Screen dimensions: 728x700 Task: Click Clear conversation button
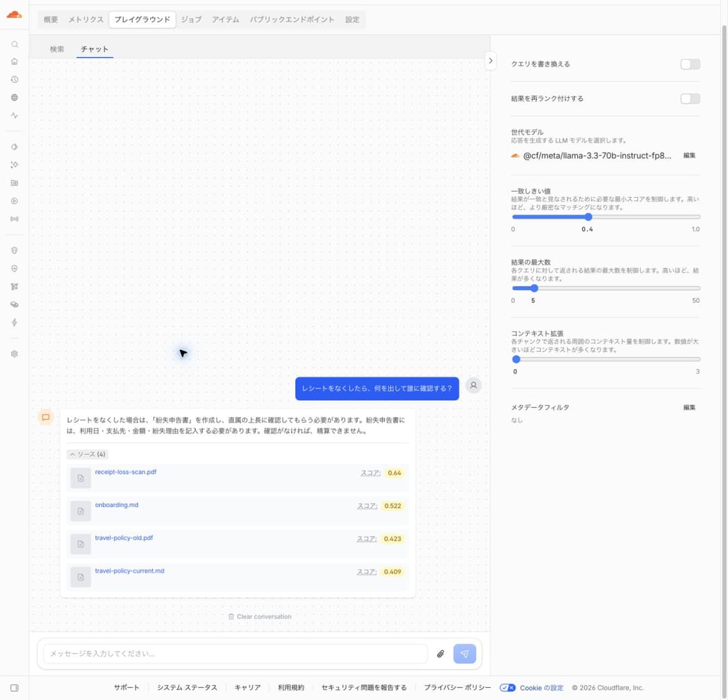[x=260, y=617]
